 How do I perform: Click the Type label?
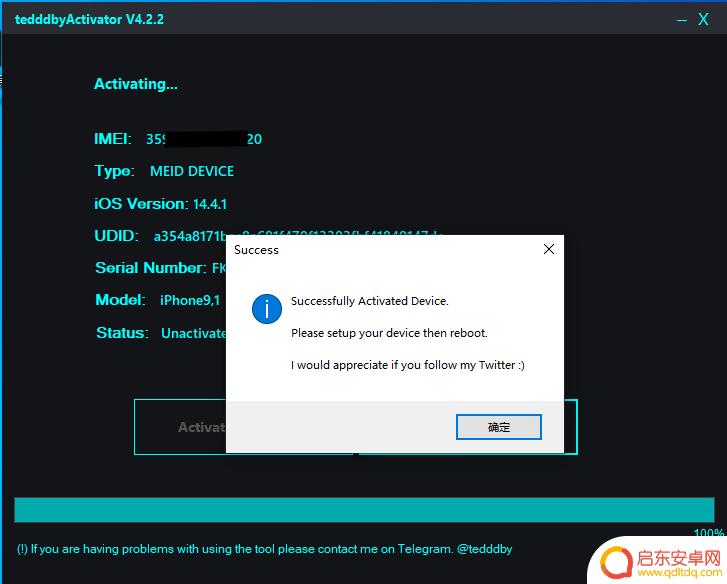click(115, 171)
